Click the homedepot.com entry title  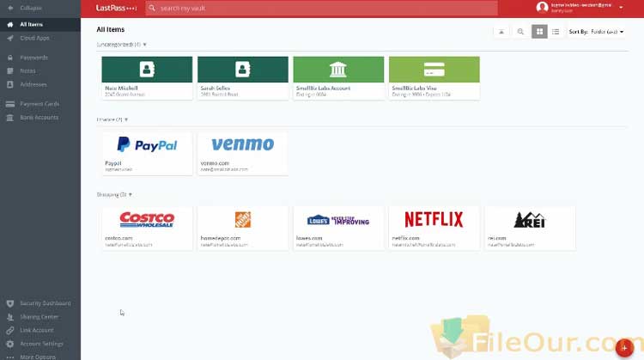point(221,238)
